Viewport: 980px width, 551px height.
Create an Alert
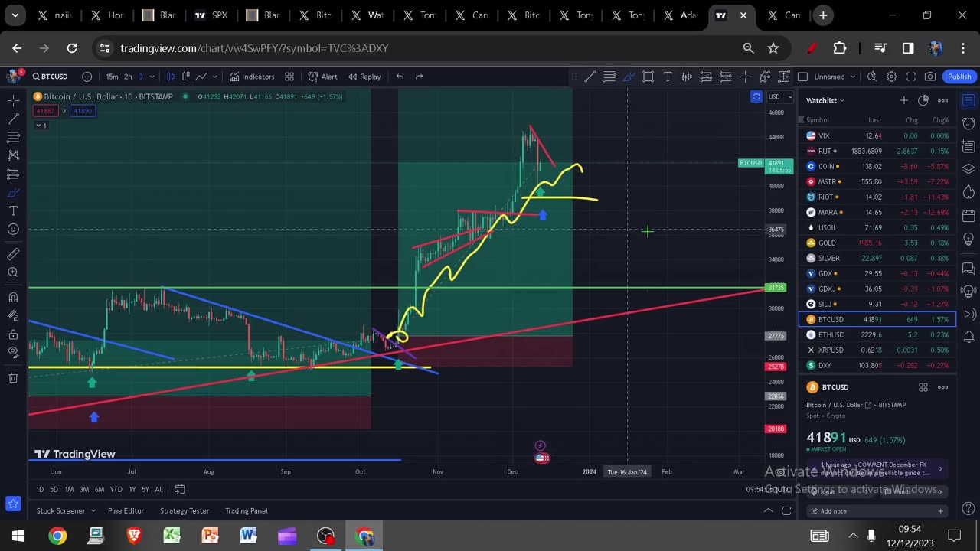point(322,77)
